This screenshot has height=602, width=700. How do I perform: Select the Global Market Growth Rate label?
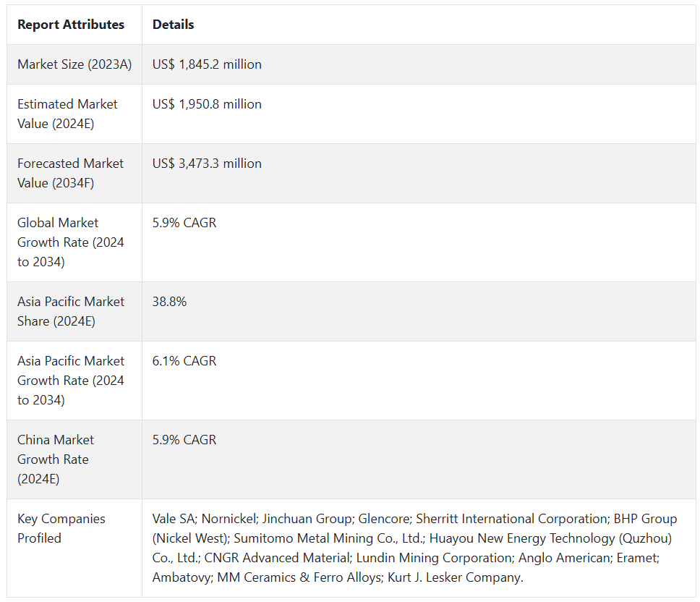(x=70, y=242)
